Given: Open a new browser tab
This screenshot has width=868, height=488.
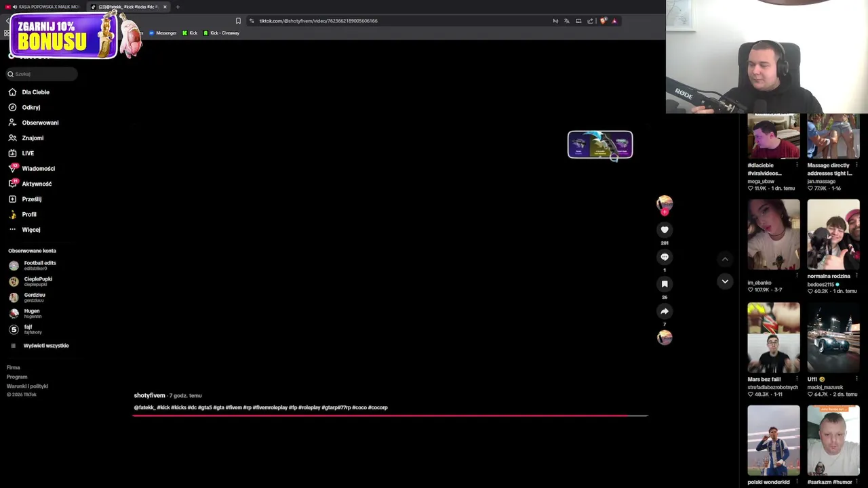Looking at the screenshot, I should pos(178,7).
